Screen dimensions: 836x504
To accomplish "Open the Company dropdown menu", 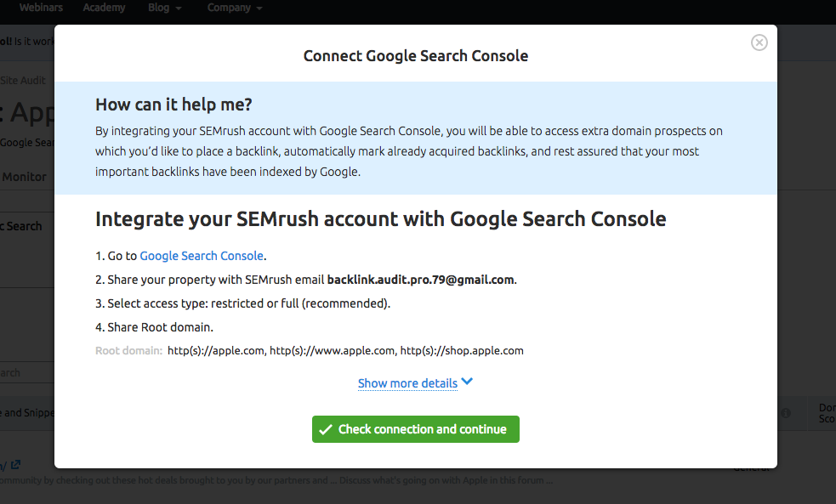I will (235, 8).
